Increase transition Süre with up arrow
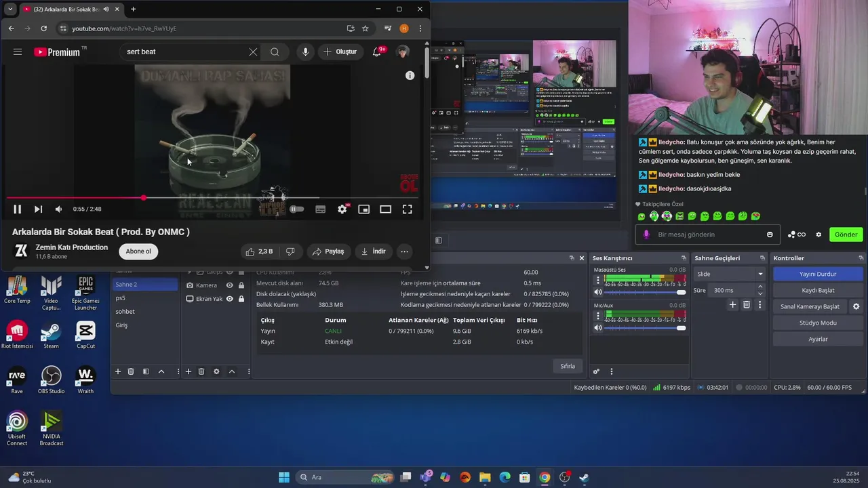Screen dimensions: 868x488 (760, 287)
